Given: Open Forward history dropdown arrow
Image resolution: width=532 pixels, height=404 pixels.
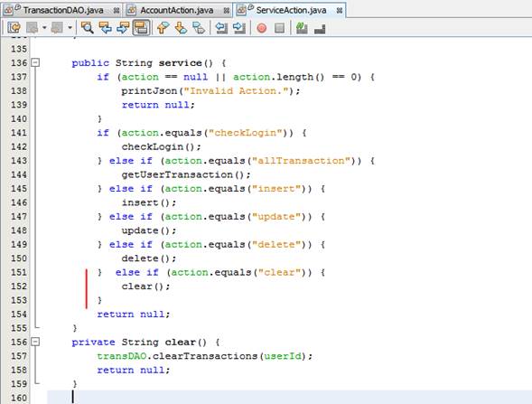Looking at the screenshot, I should click(70, 28).
